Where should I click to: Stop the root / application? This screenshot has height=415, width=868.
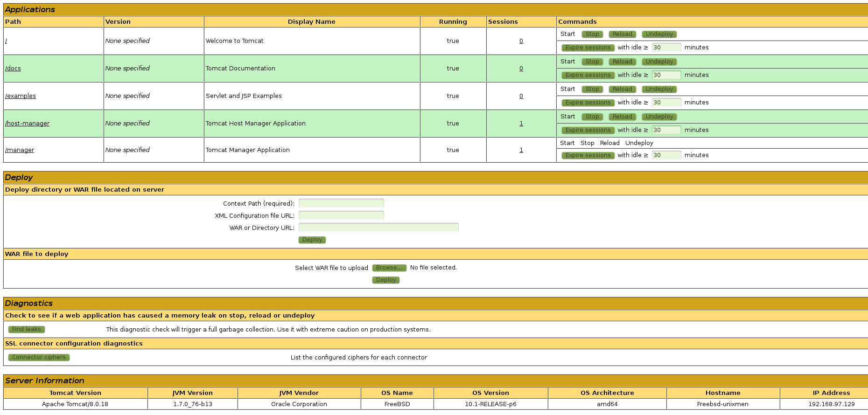click(x=592, y=34)
